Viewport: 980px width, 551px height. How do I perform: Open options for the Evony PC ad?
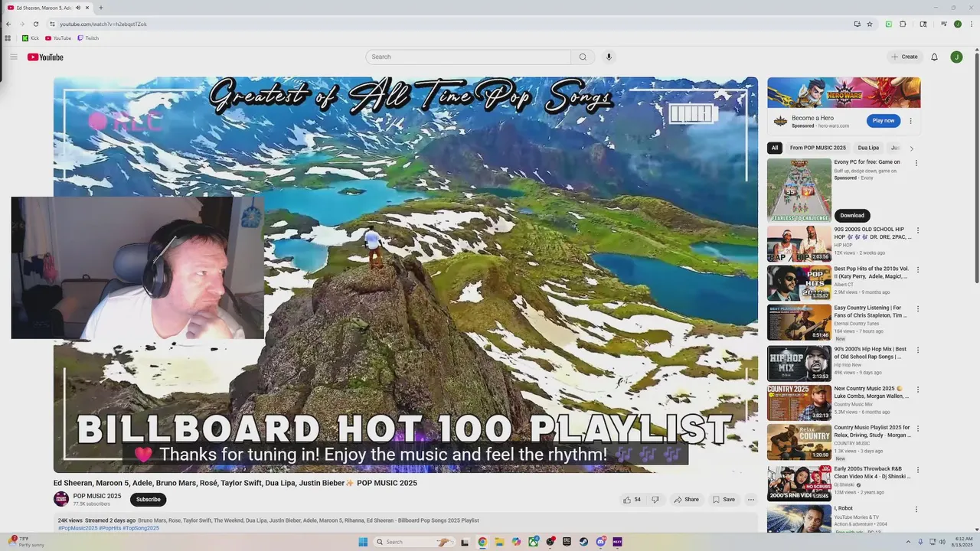pyautogui.click(x=916, y=163)
